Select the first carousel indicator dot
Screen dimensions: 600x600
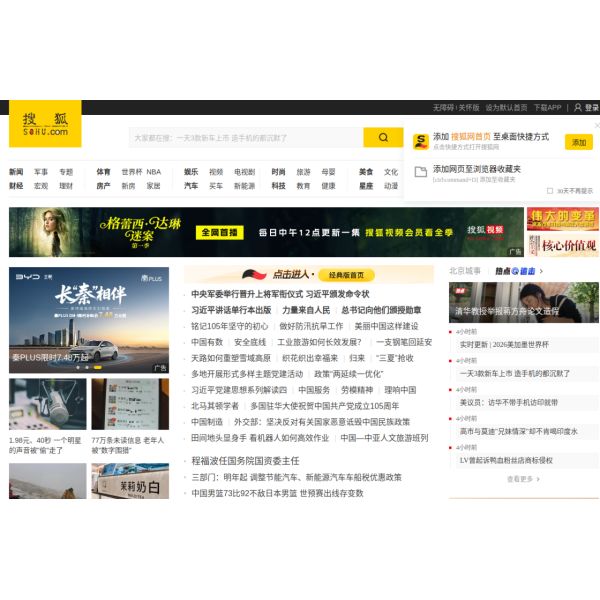[78, 367]
